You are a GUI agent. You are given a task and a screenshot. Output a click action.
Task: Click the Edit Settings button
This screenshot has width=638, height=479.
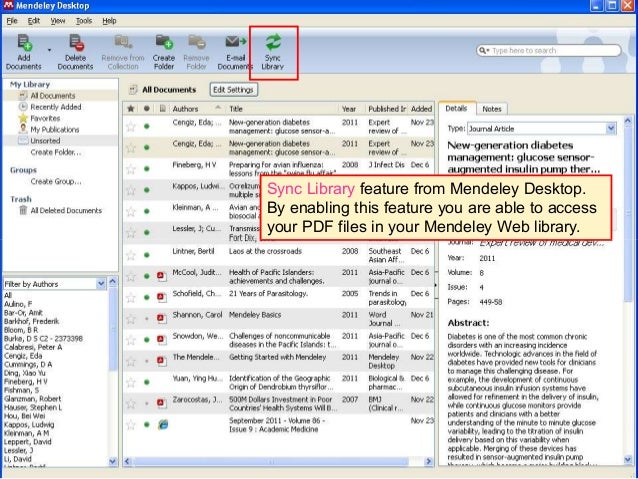[x=233, y=90]
